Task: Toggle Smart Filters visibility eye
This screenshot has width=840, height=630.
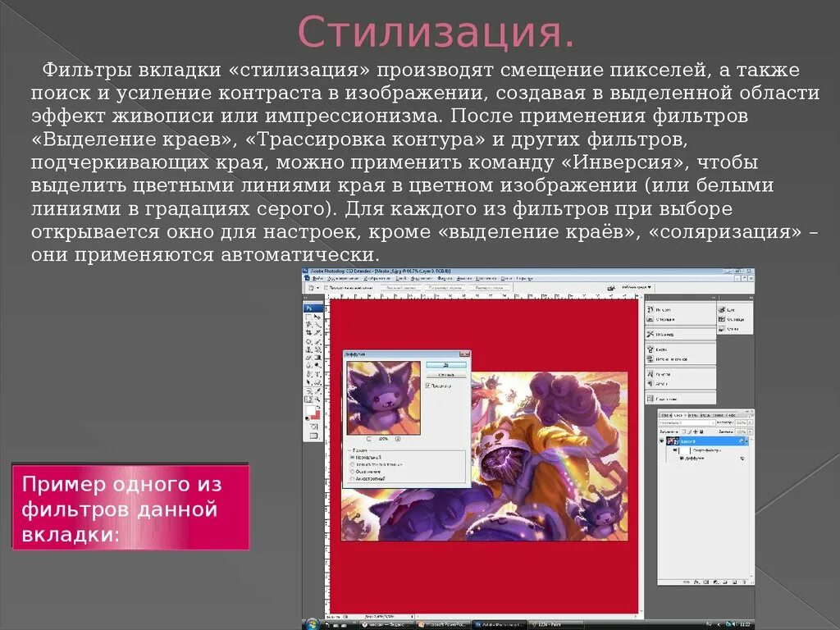Action: (675, 450)
